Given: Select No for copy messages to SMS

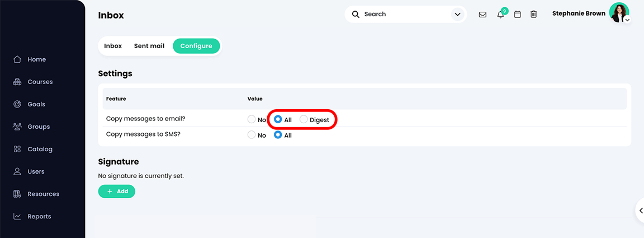Looking at the screenshot, I should (x=252, y=134).
